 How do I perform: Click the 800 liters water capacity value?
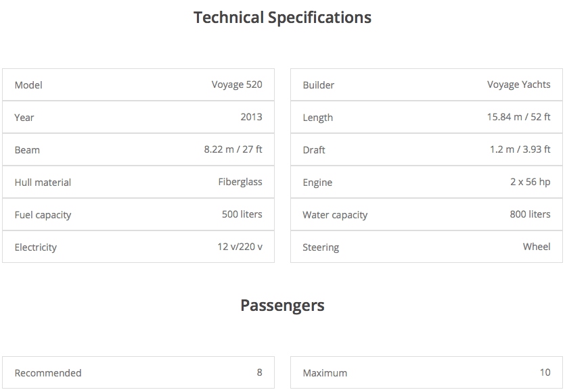point(530,214)
